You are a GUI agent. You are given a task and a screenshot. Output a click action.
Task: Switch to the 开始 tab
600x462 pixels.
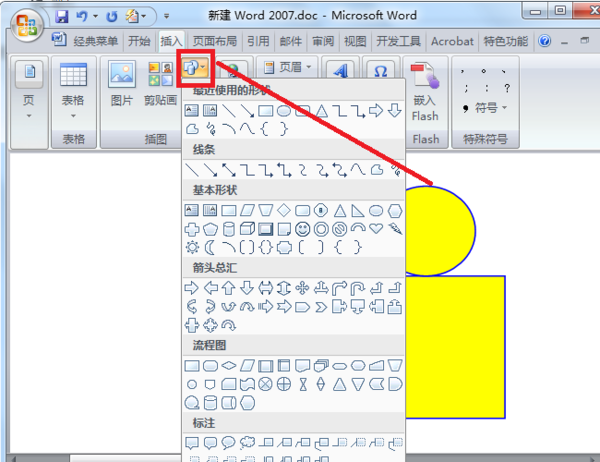click(139, 41)
